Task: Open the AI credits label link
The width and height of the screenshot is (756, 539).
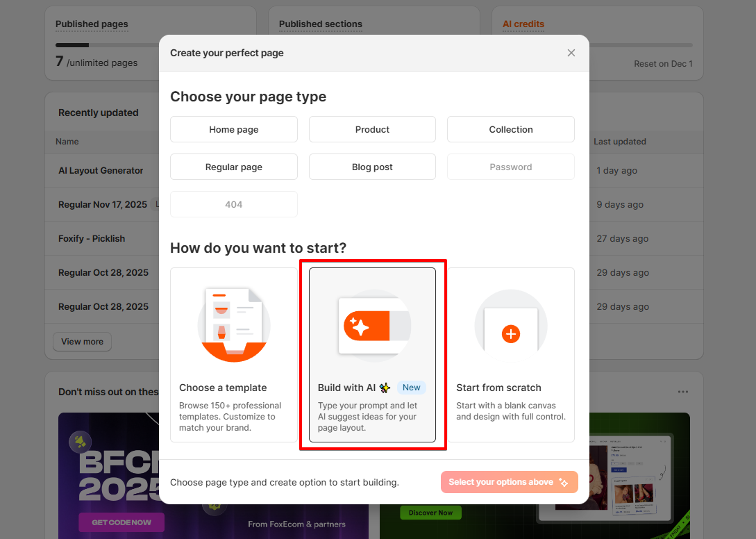Action: click(523, 24)
